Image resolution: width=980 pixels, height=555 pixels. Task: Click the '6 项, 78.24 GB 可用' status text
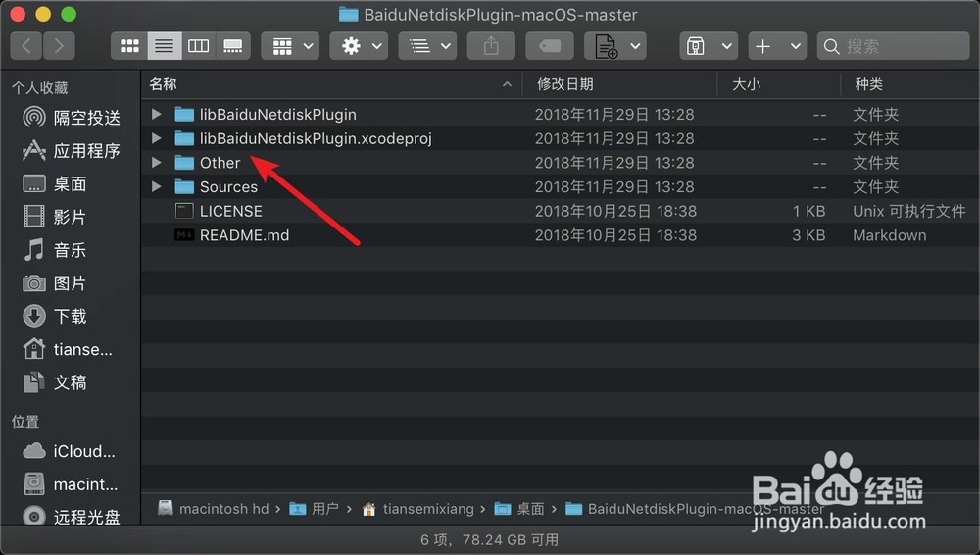(x=489, y=539)
